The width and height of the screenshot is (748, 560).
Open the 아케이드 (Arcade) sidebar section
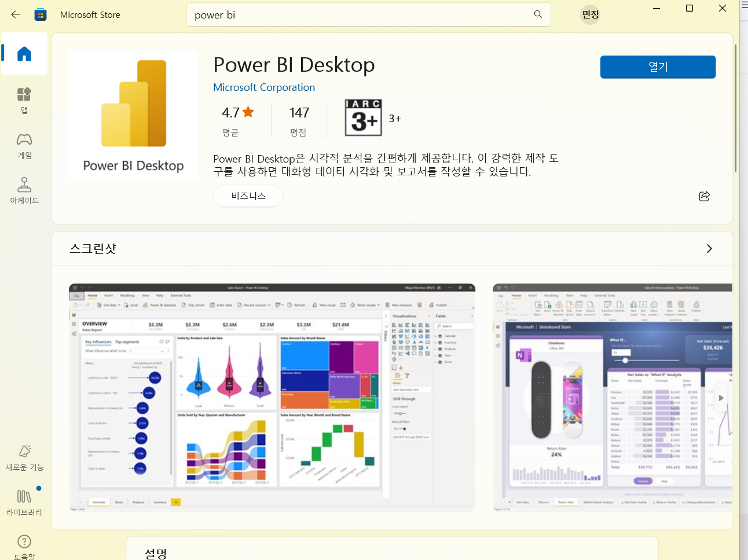[x=24, y=191]
